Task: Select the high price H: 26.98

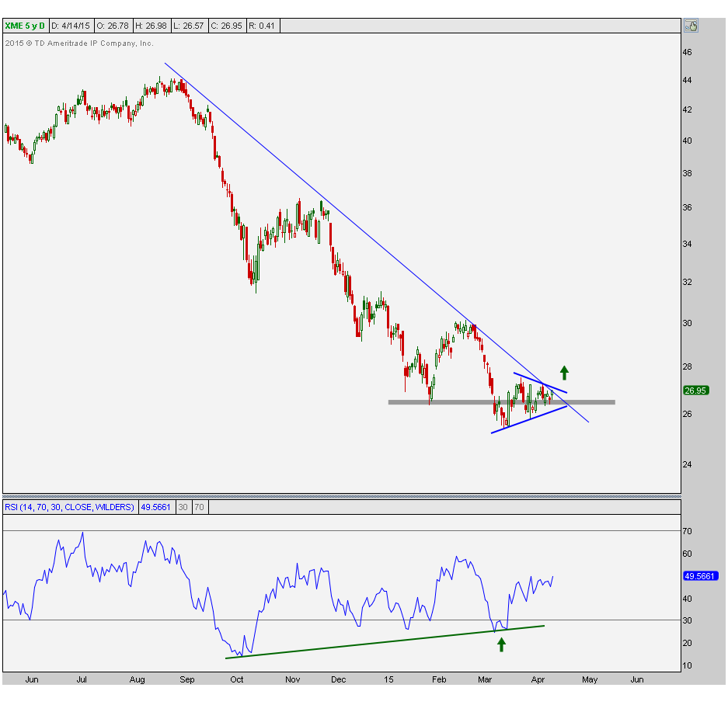Action: [151, 26]
